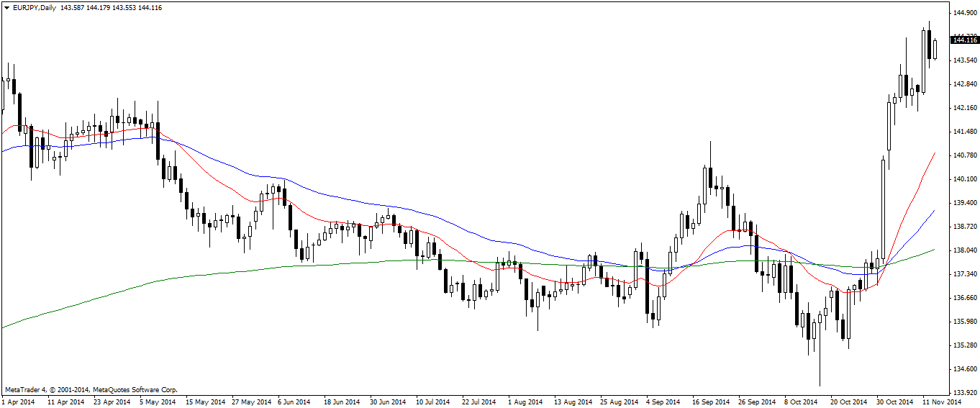Click the 144.900 price axis label

coord(964,13)
